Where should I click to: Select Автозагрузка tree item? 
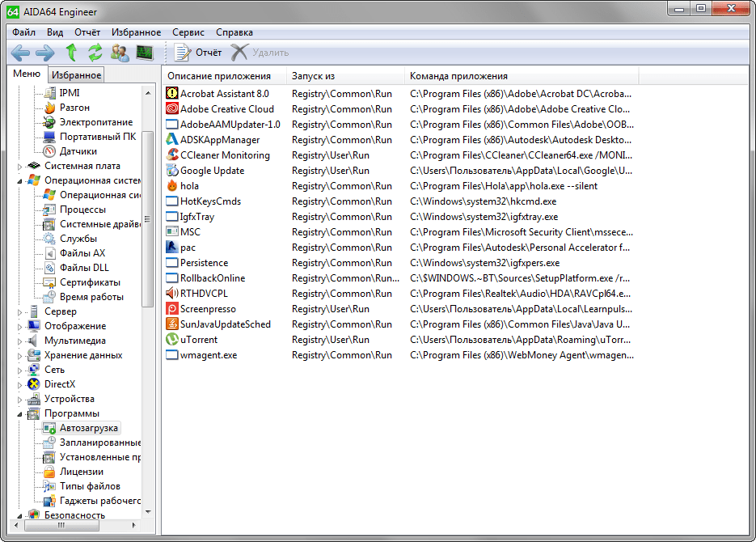coord(89,428)
